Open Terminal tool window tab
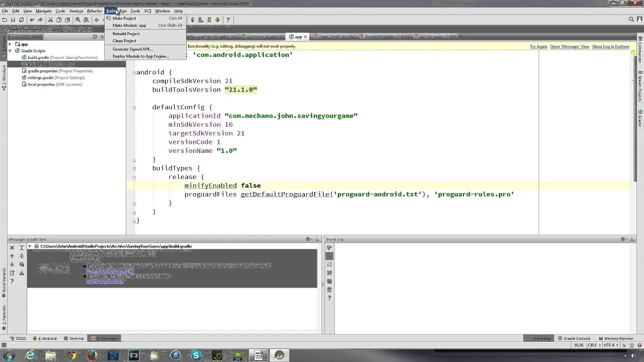 coord(73,338)
